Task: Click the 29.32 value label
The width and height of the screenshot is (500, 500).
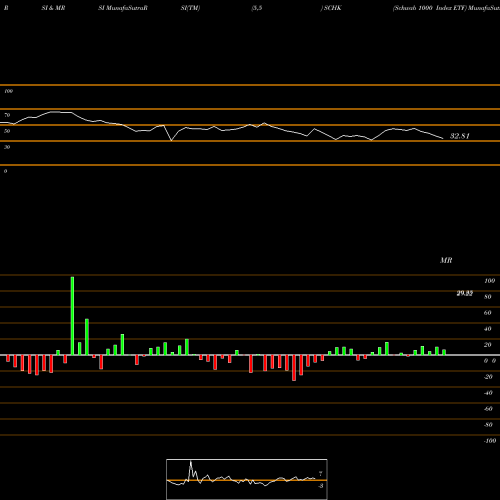Action: click(465, 293)
